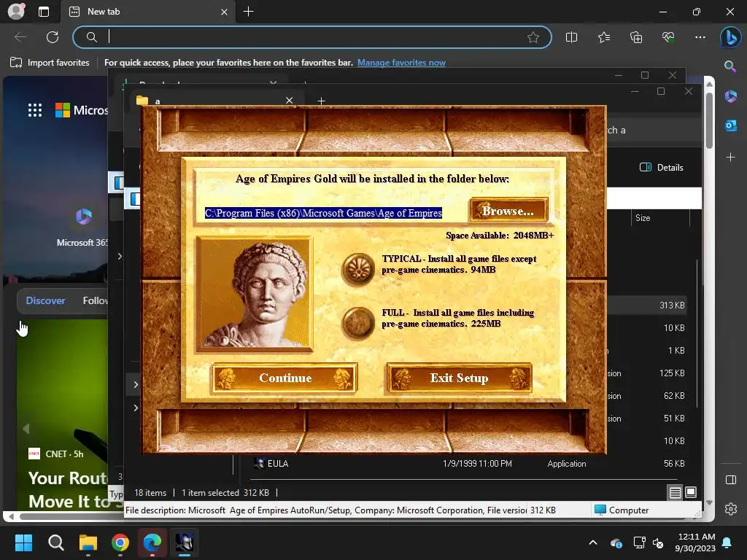Viewport: 747px width, 560px height.
Task: Open Microsoft 365 sidebar icon
Action: click(731, 96)
